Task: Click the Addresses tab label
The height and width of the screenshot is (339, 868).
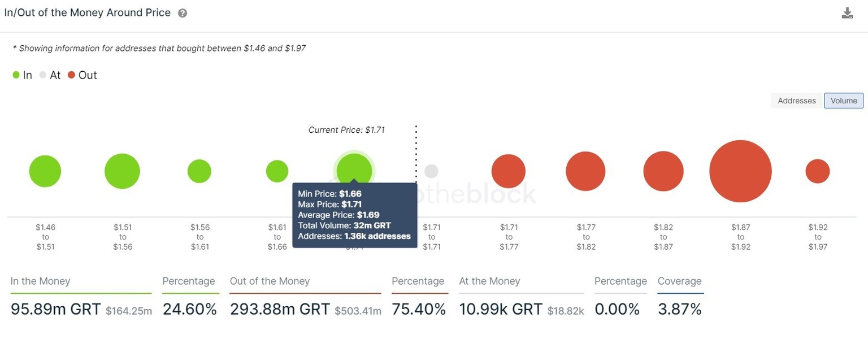Action: tap(796, 100)
